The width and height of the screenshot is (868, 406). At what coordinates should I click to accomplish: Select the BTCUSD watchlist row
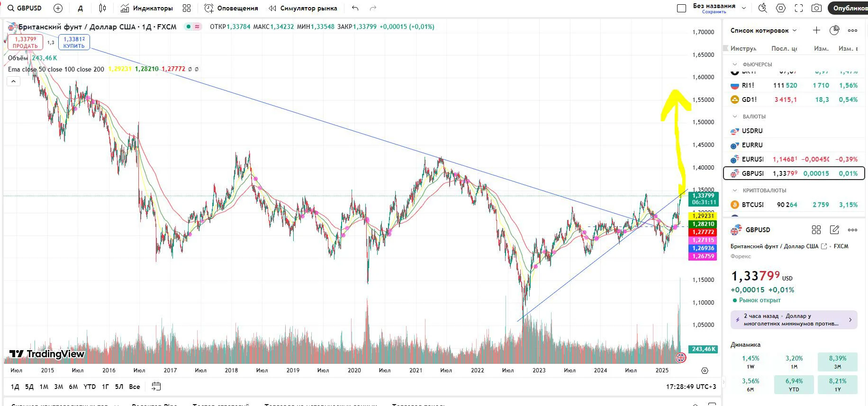794,205
